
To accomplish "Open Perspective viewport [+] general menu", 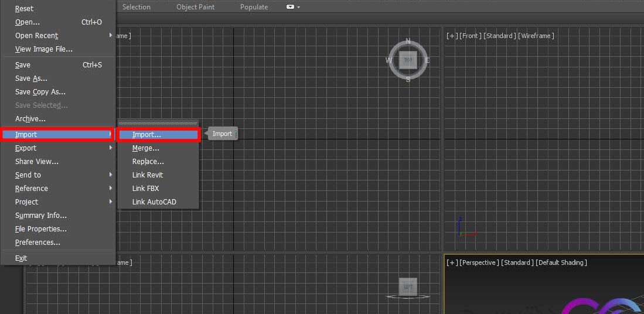I will click(452, 262).
